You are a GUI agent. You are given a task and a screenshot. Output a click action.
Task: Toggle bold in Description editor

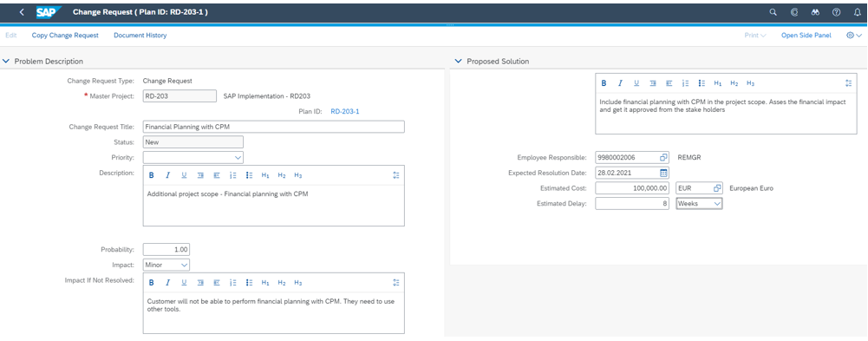[x=151, y=175]
